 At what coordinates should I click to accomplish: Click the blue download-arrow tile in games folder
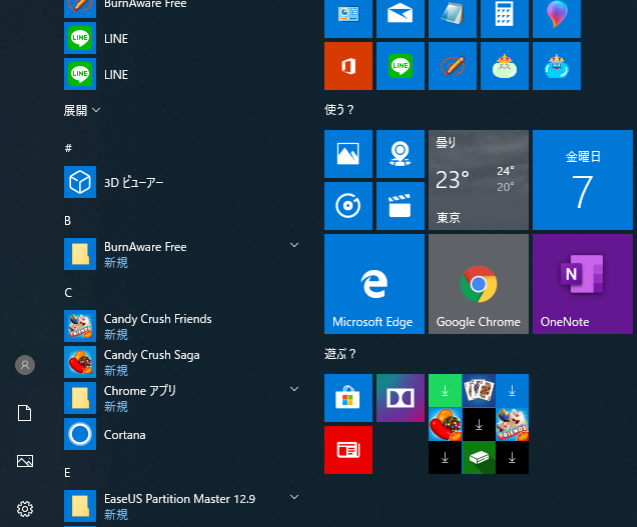pyautogui.click(x=512, y=390)
